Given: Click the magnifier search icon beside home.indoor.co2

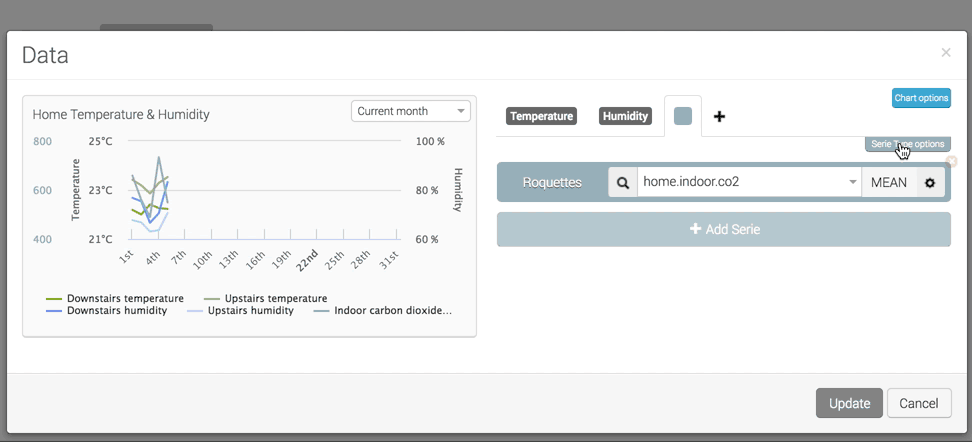Looking at the screenshot, I should click(x=623, y=183).
